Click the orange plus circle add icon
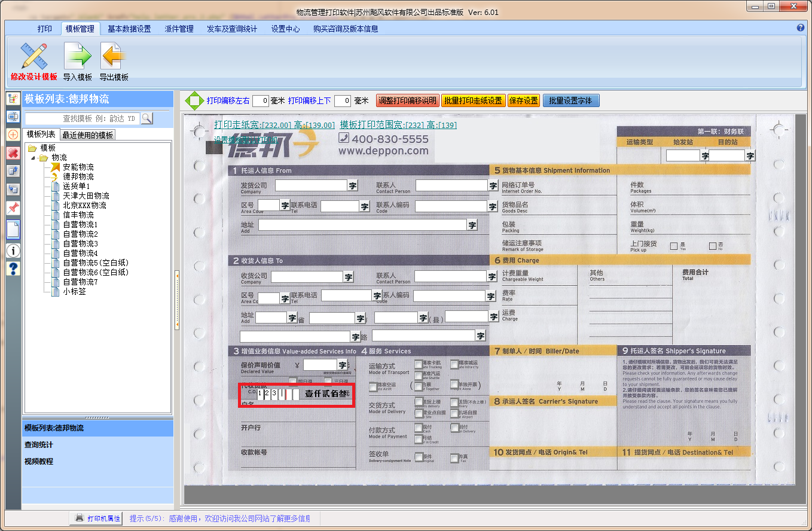Image resolution: width=812 pixels, height=531 pixels. 13,135
